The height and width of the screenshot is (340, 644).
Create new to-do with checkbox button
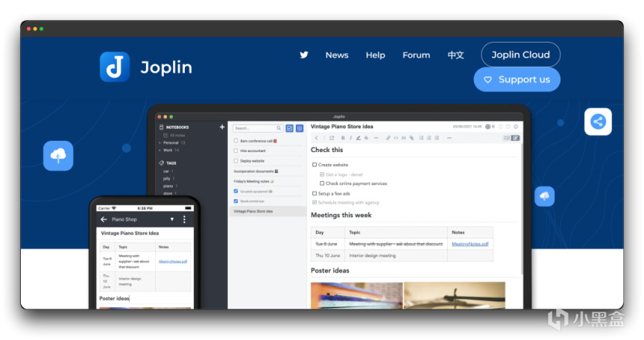pos(289,128)
